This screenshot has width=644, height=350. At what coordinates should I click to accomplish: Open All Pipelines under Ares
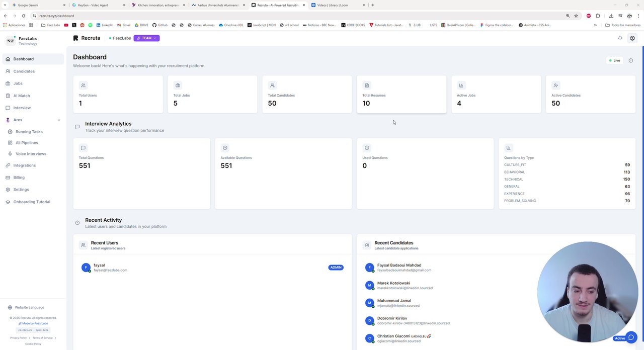(x=33, y=143)
